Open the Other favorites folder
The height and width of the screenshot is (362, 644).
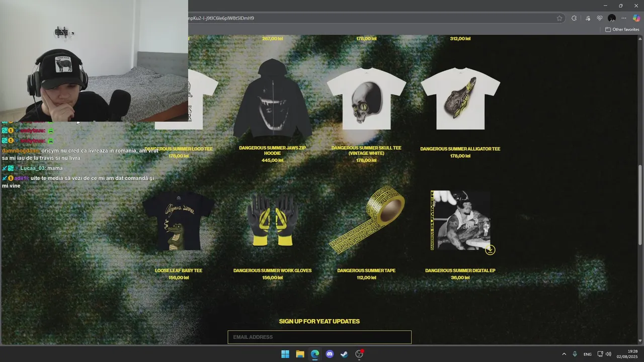coord(622,29)
